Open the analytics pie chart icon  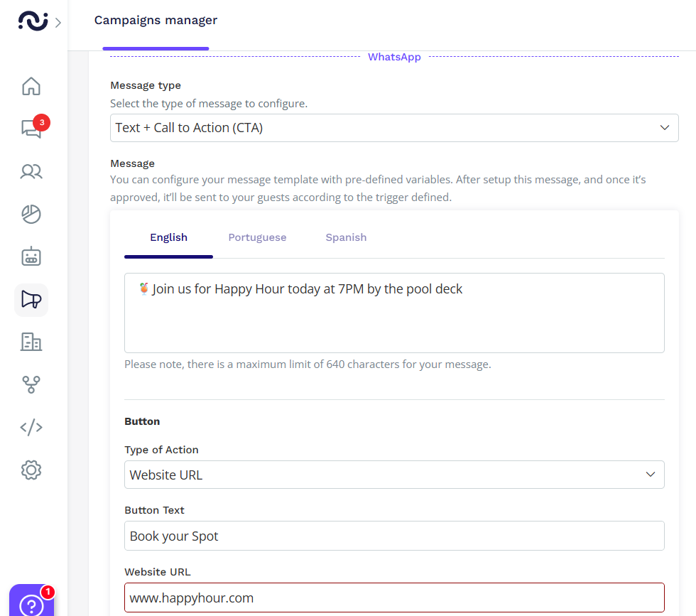[31, 214]
